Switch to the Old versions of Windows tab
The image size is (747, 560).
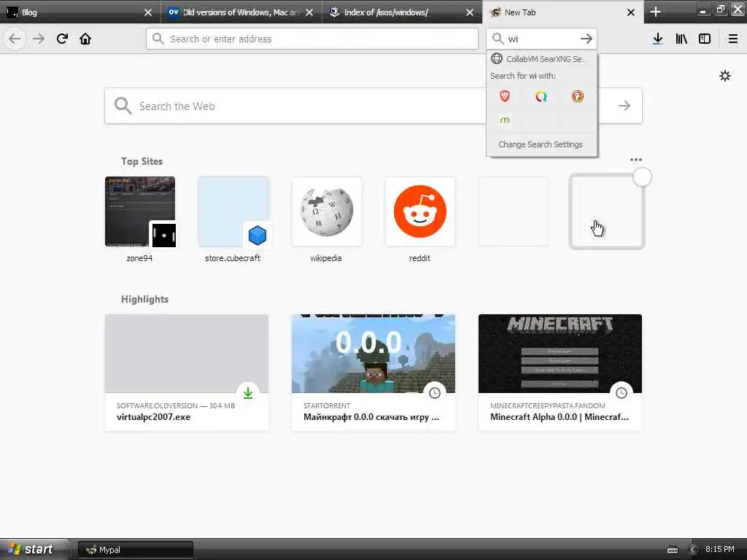pyautogui.click(x=241, y=12)
